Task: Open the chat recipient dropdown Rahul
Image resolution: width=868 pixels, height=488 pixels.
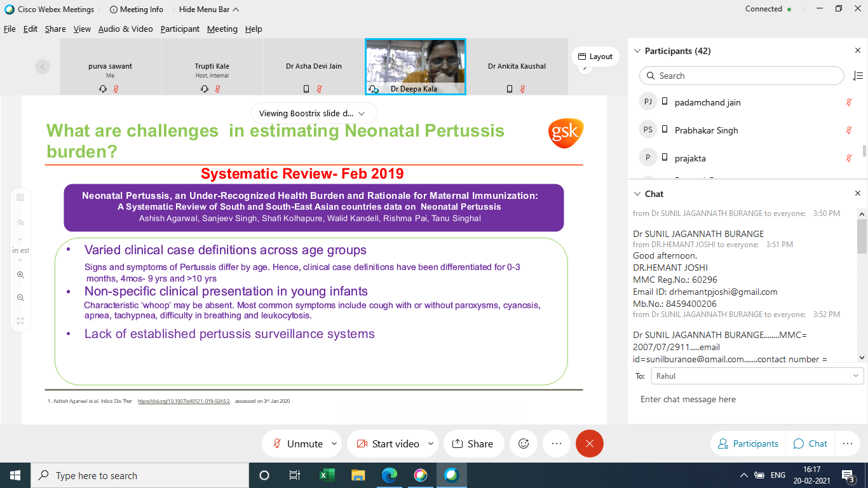Action: tap(757, 376)
